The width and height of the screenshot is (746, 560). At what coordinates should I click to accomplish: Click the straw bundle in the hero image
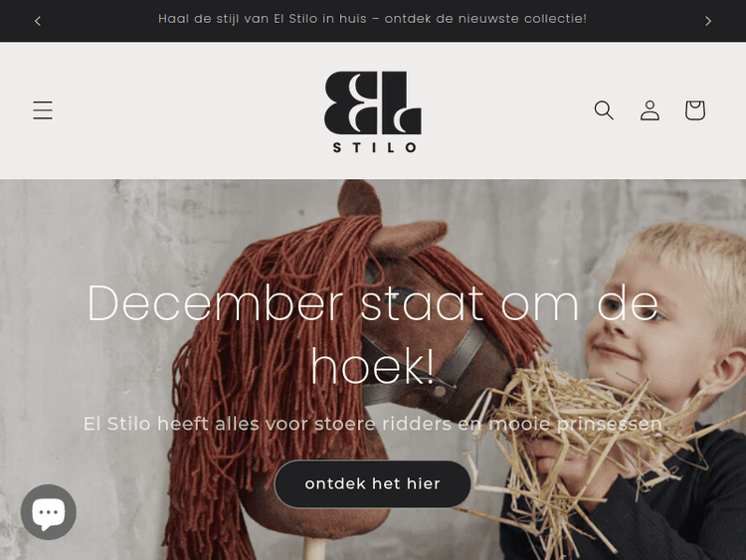point(571,429)
